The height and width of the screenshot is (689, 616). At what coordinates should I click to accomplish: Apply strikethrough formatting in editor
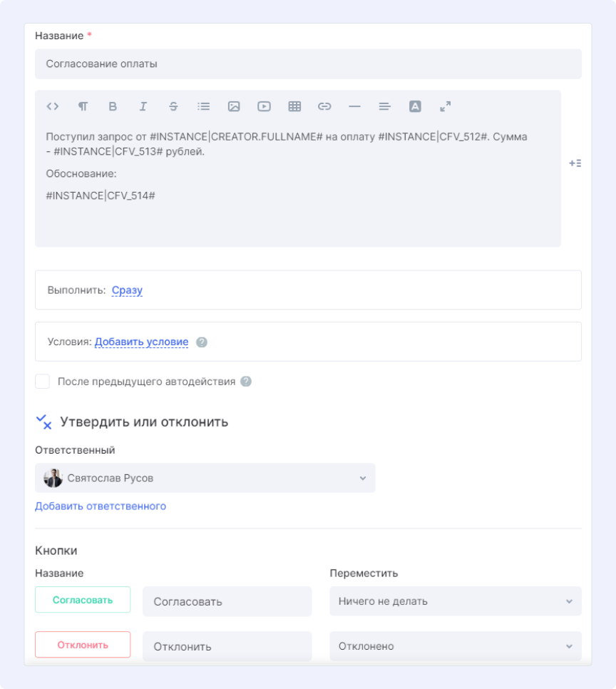(173, 106)
